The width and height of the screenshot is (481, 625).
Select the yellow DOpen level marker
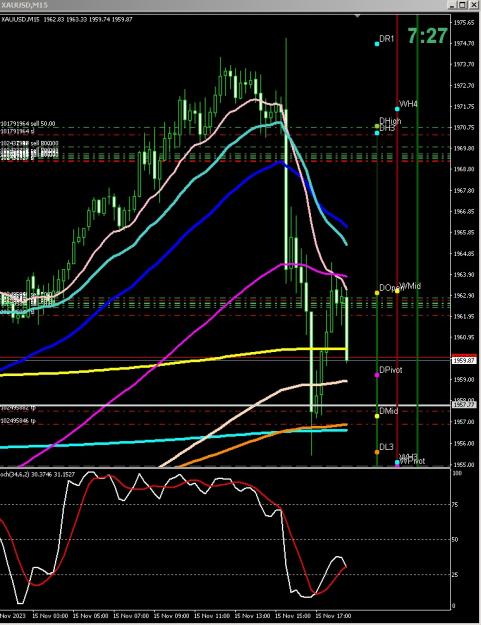(x=377, y=293)
